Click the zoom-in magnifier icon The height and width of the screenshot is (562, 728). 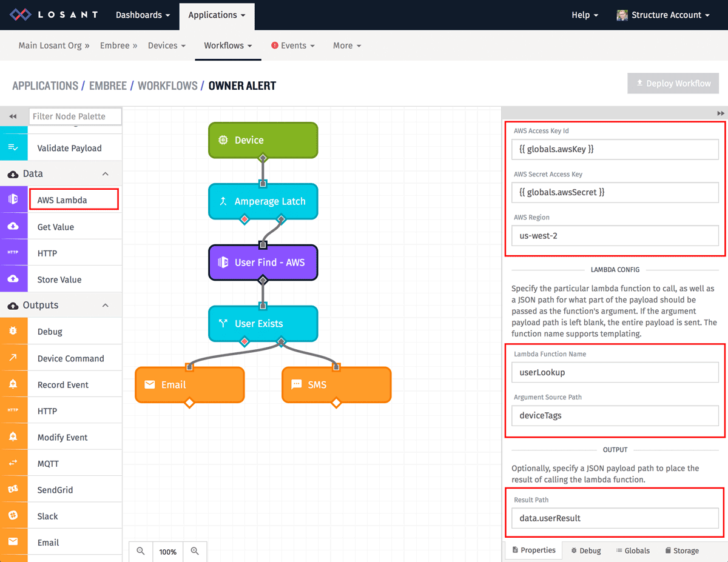(195, 552)
